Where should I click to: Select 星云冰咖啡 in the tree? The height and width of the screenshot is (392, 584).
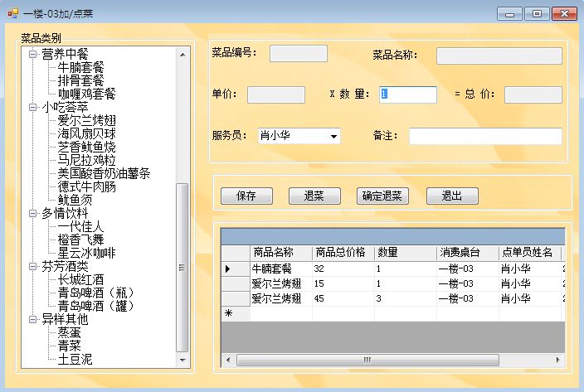tap(87, 254)
